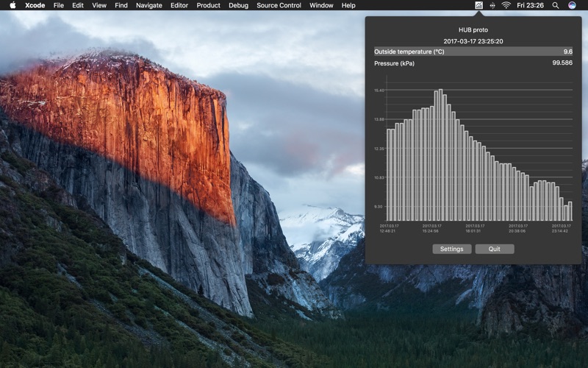Image resolution: width=588 pixels, height=368 pixels.
Task: Click the Quit button
Action: 494,249
